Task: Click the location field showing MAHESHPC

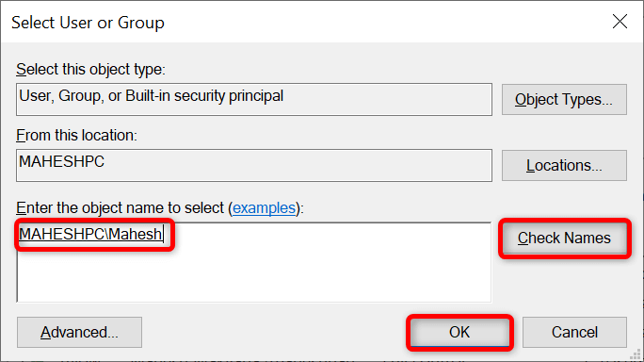Action: coord(254,165)
